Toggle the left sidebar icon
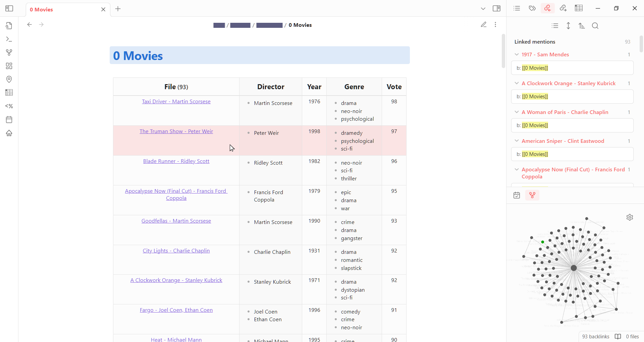 (x=9, y=8)
